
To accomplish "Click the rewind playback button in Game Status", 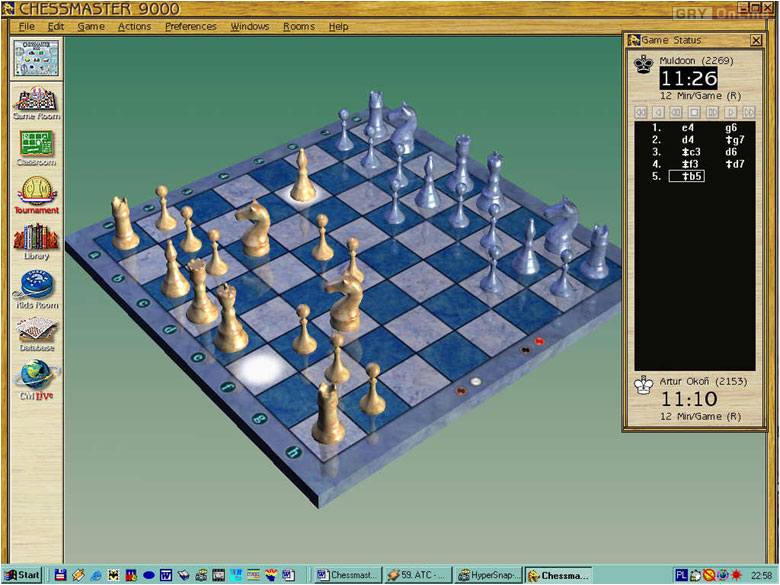I will [676, 112].
